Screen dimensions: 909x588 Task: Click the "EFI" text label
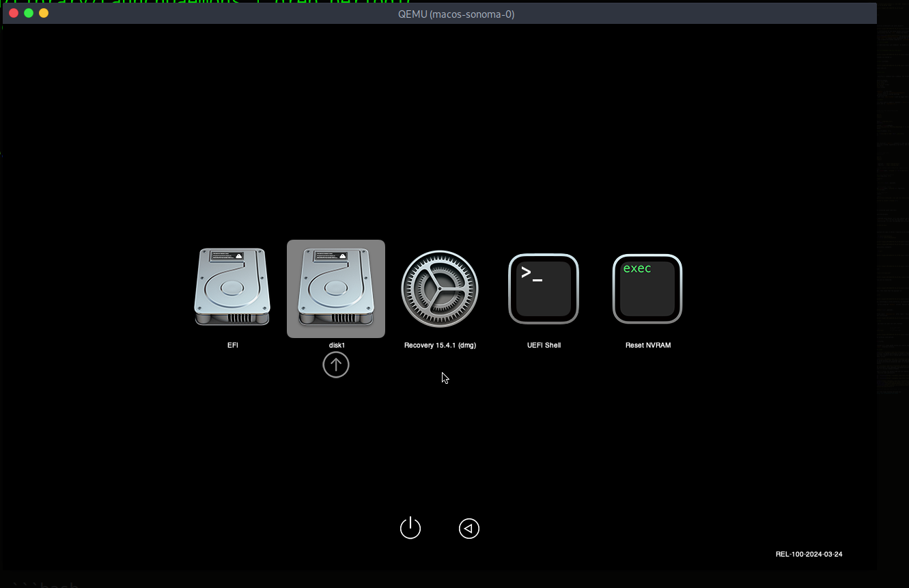[x=232, y=346]
